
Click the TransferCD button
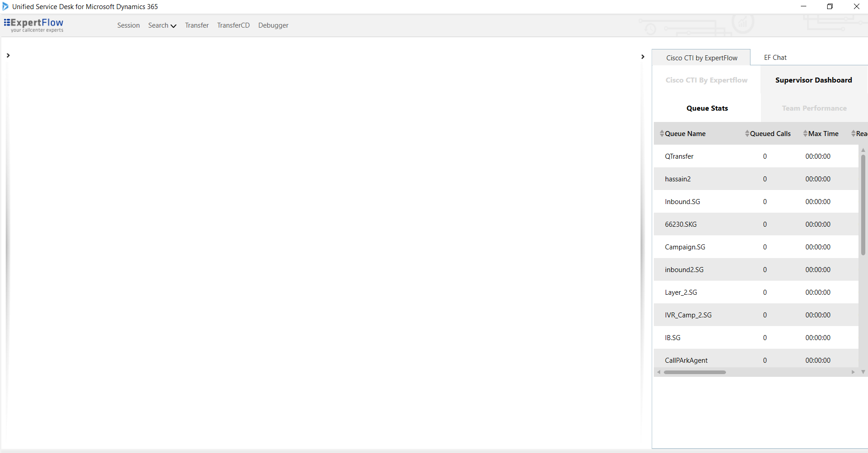coord(233,25)
